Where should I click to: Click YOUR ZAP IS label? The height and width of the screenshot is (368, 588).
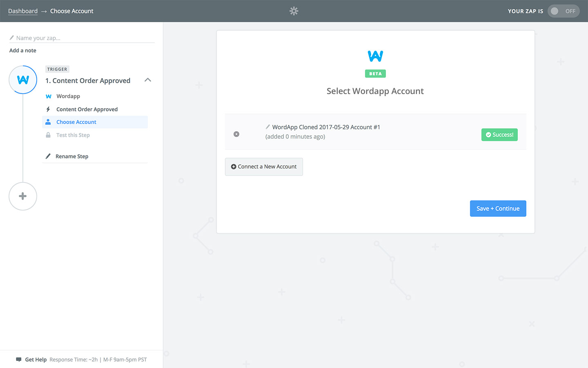pos(526,11)
